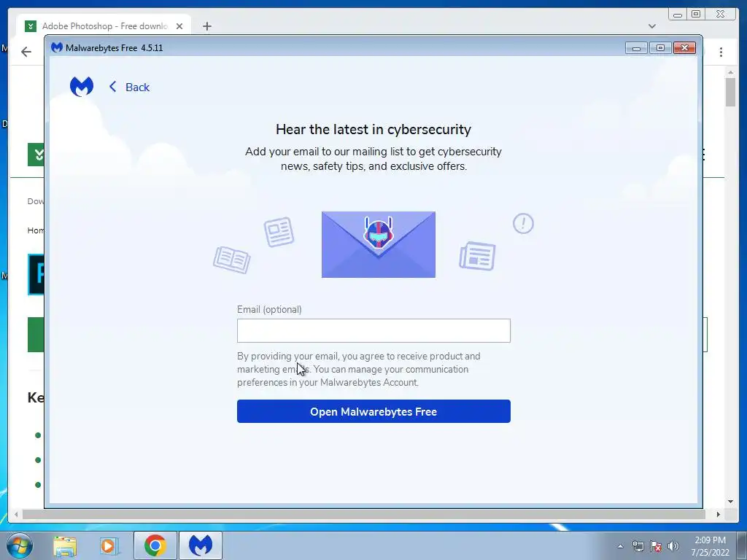
Task: Maximize the Malwarebytes Free window
Action: (x=660, y=47)
